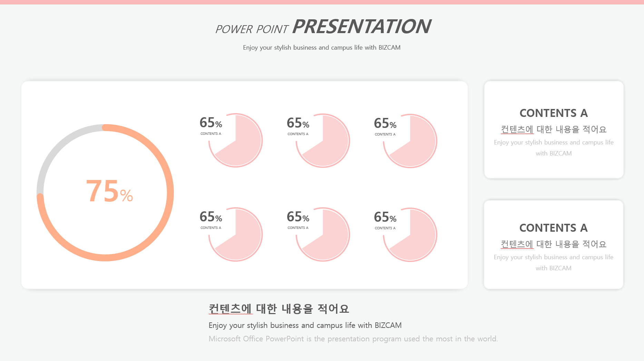Image resolution: width=644 pixels, height=361 pixels.
Task: Click CONTENTS A heading in lower card
Action: [x=554, y=228]
